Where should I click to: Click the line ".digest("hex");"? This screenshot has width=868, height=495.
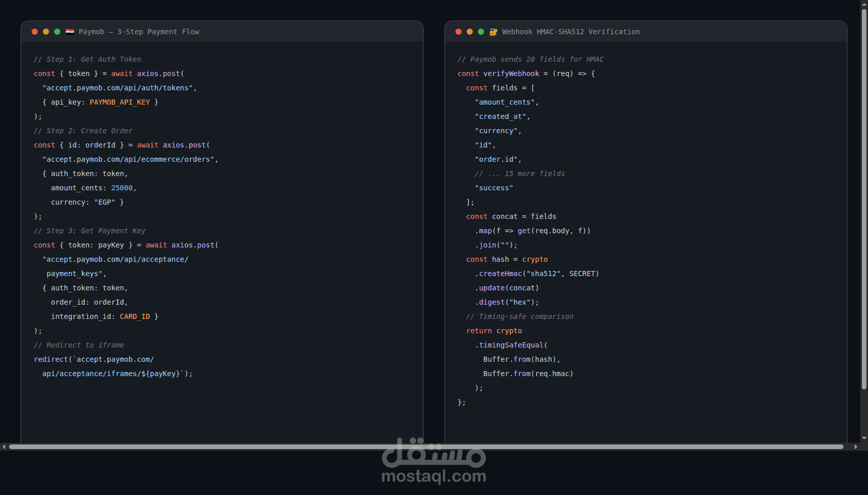click(507, 302)
